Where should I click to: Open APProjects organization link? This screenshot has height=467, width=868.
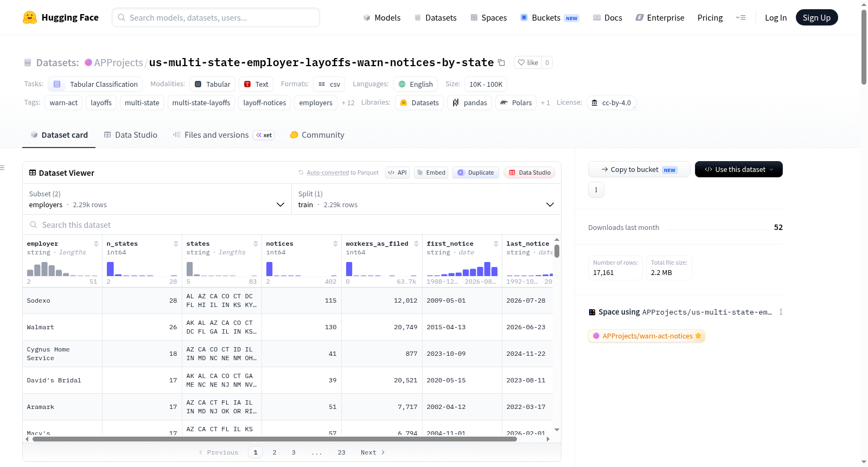118,63
